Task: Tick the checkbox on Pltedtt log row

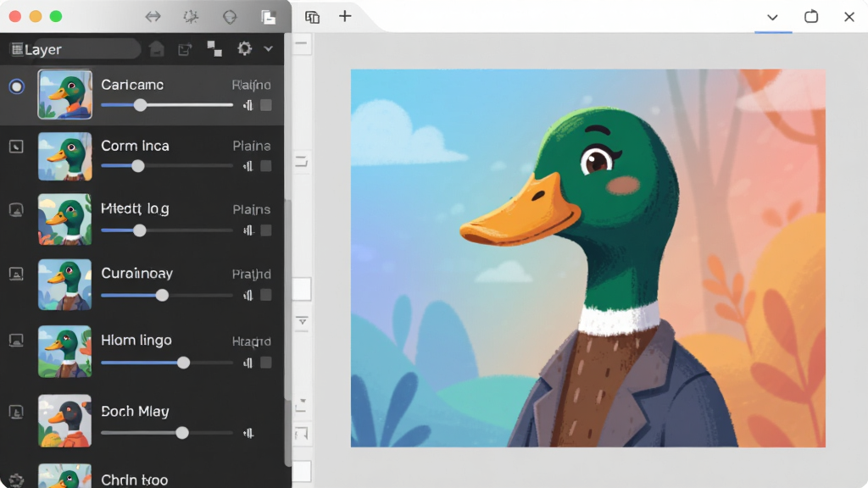Action: tap(266, 230)
